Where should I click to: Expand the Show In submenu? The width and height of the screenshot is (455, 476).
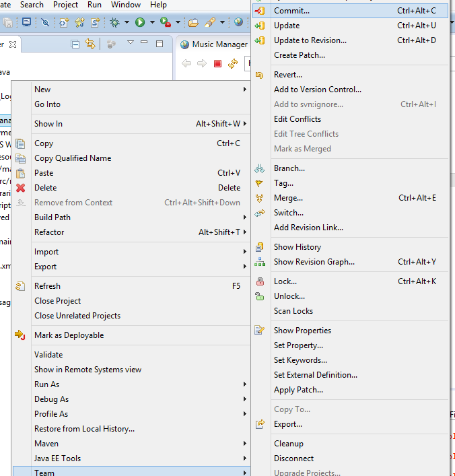pos(244,124)
